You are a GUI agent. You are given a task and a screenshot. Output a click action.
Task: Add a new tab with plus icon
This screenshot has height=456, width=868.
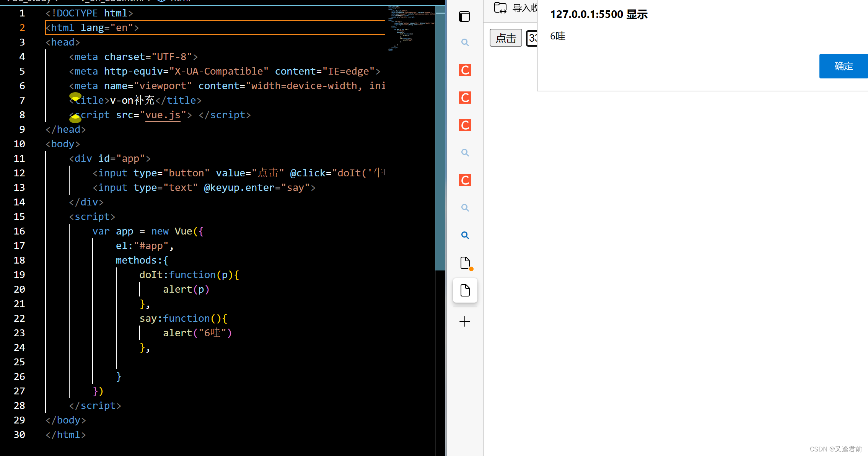click(x=465, y=321)
